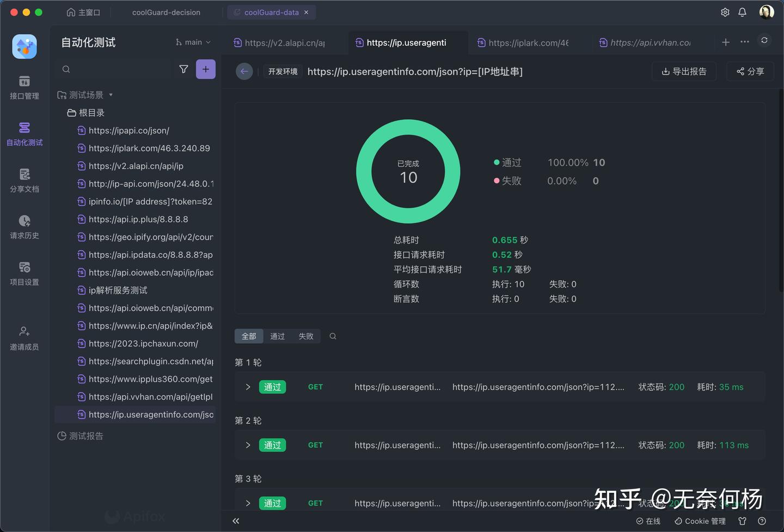Select the 失败 results filter
Image resolution: width=784 pixels, height=532 pixels.
(x=306, y=336)
